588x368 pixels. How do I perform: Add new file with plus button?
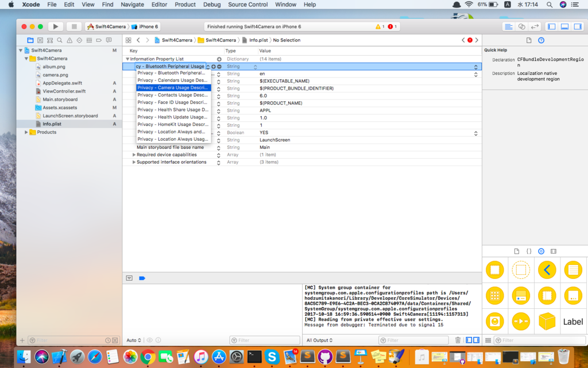point(22,340)
